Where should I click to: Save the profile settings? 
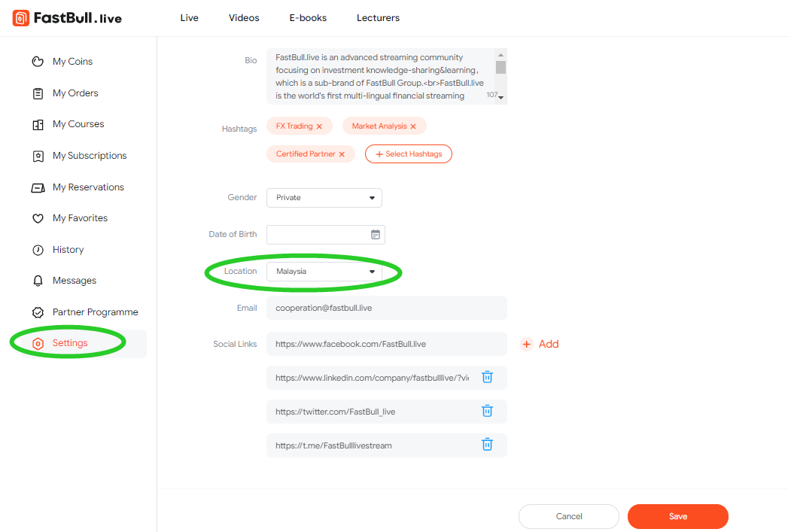point(678,516)
